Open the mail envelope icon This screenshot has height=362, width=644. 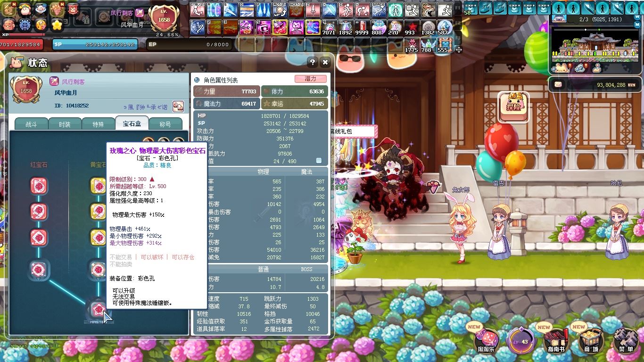click(558, 85)
